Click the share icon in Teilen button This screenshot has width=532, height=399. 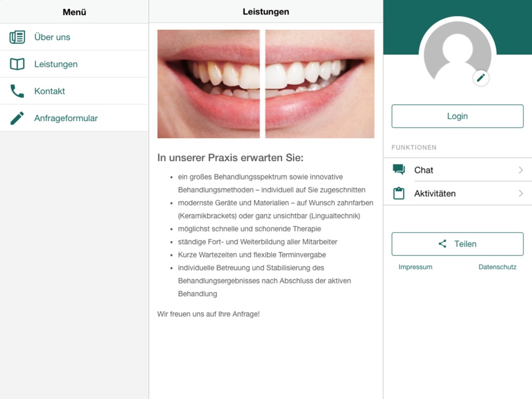tap(443, 244)
